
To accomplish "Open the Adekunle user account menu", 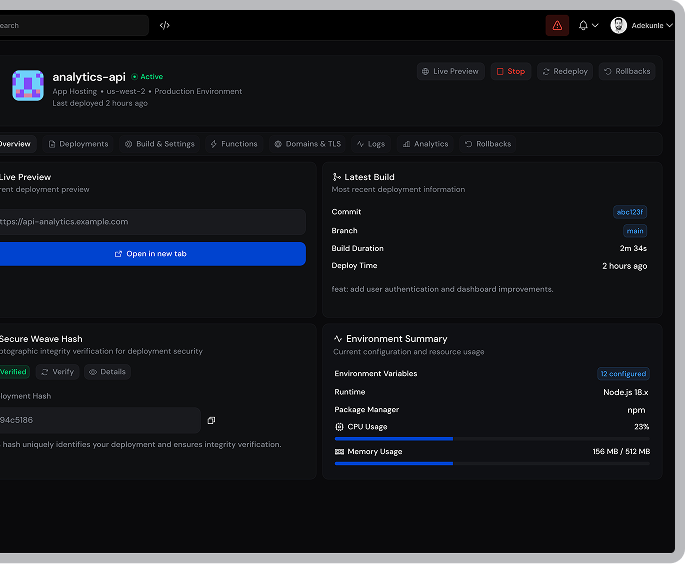I will [642, 25].
